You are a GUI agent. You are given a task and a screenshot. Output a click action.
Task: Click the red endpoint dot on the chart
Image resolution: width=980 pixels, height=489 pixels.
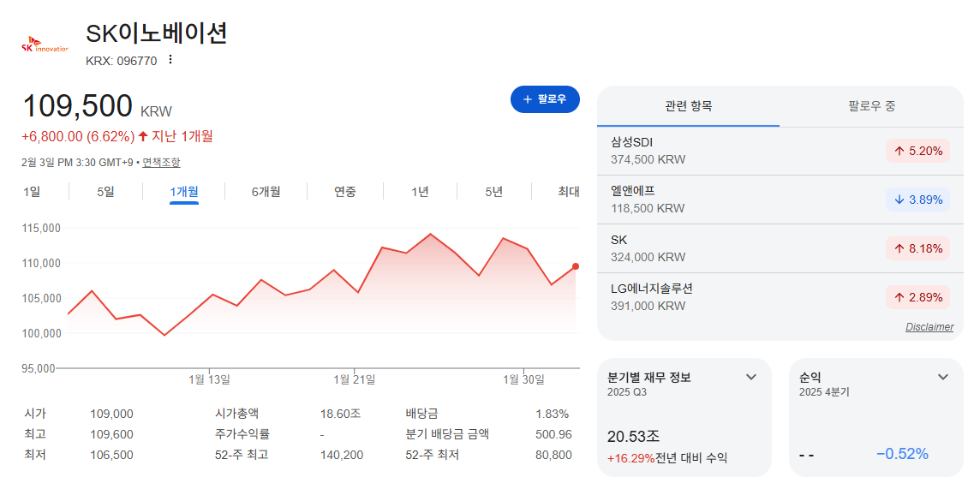click(576, 266)
